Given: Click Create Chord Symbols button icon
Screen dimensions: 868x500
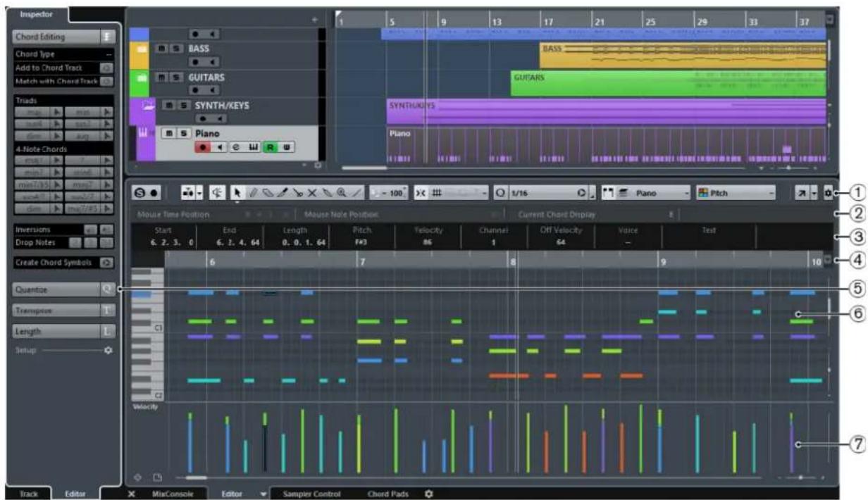Looking at the screenshot, I should coord(106,262).
